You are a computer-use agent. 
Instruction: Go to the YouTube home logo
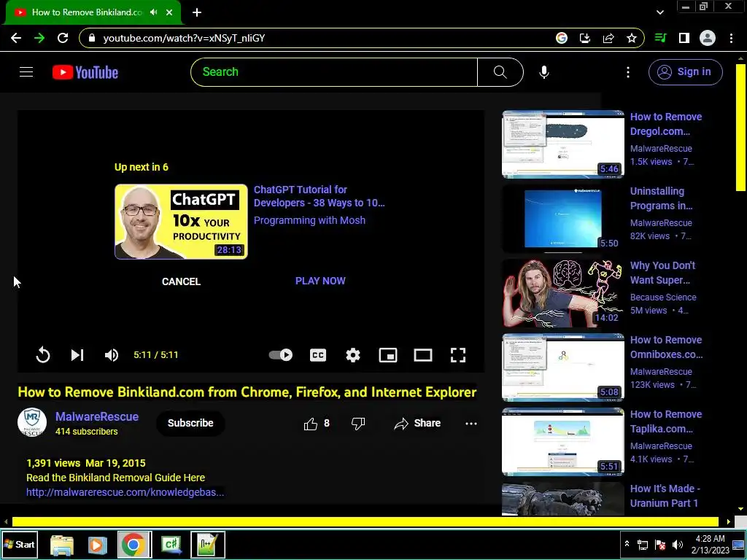click(85, 72)
